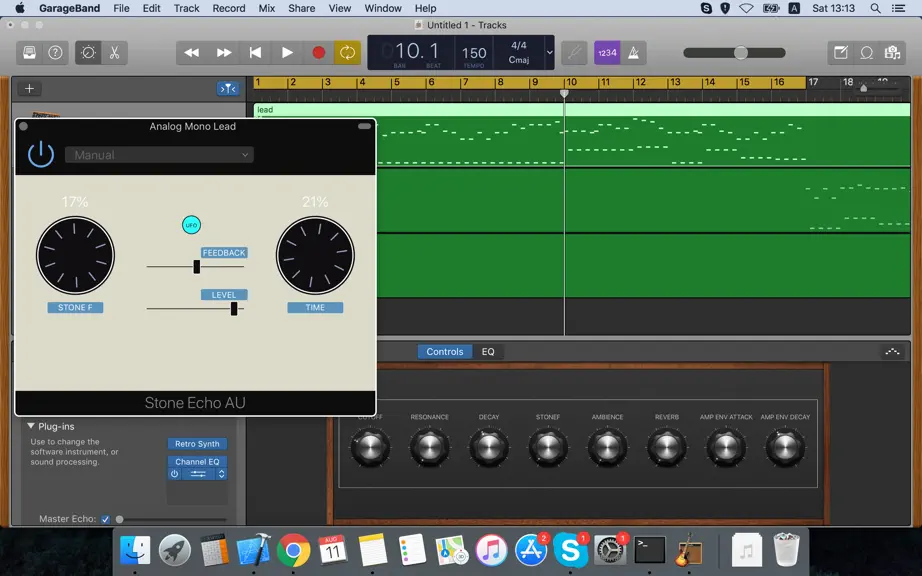This screenshot has height=576, width=922.
Task: Adjust the FEEDBACK slider
Action: 196,267
